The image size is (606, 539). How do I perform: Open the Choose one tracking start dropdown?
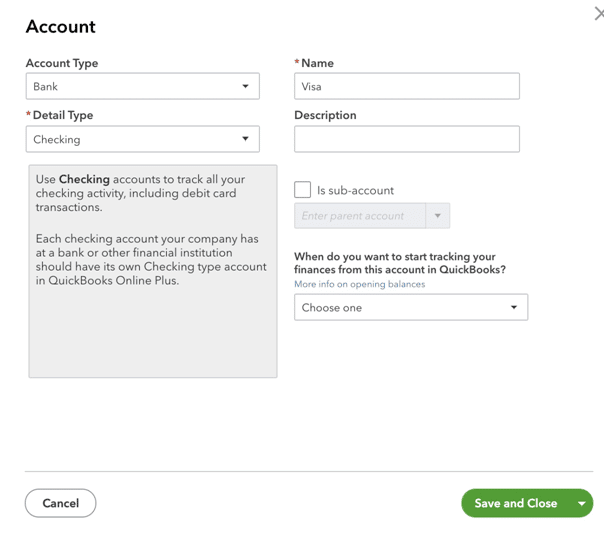click(411, 308)
